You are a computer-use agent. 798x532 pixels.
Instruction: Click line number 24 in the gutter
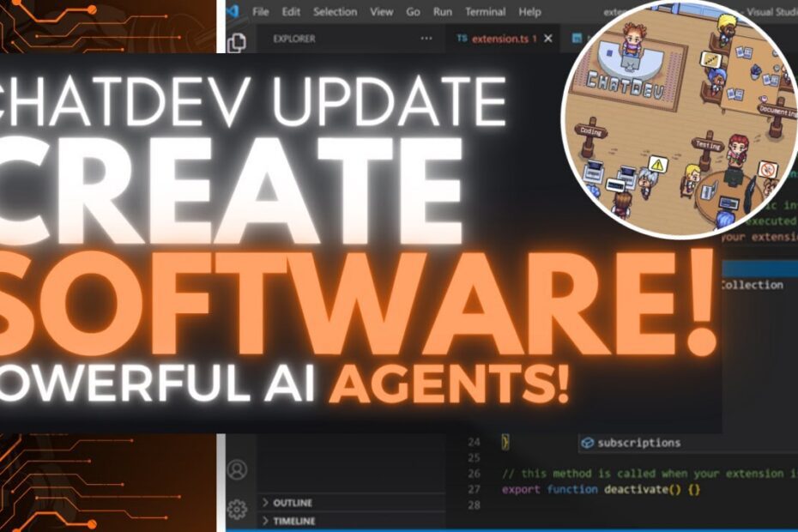pyautogui.click(x=474, y=442)
